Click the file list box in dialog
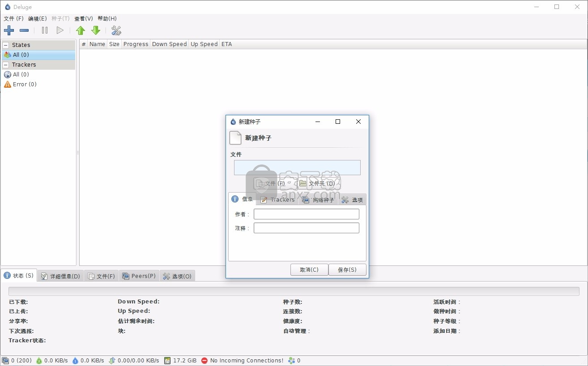This screenshot has height=366, width=588. point(297,168)
